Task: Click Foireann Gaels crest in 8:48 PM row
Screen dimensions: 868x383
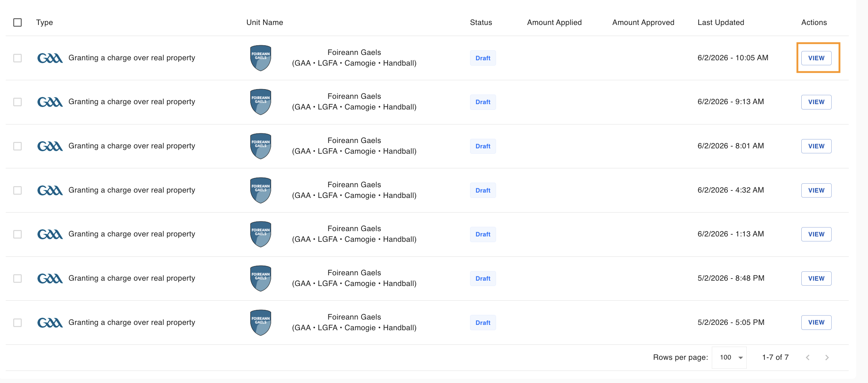Action: click(261, 279)
